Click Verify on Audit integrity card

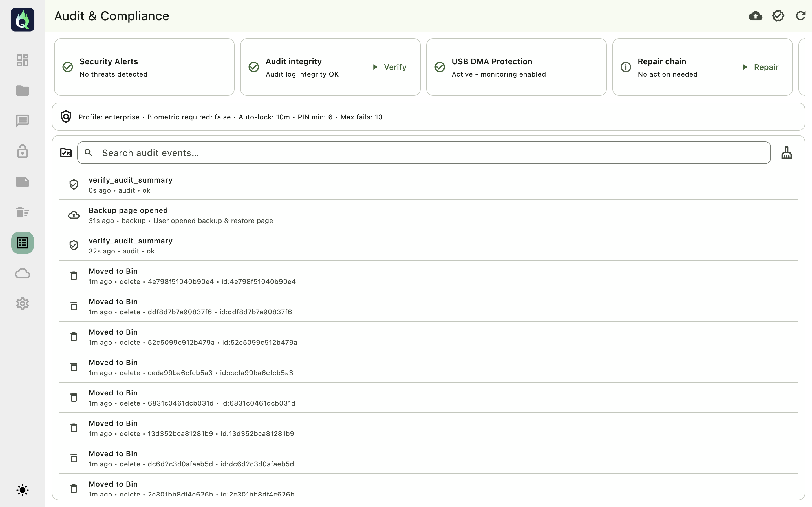(x=390, y=67)
